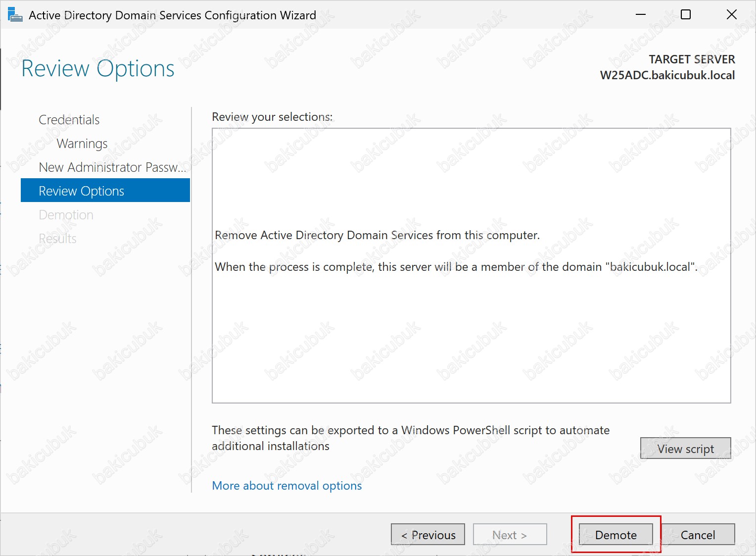This screenshot has width=756, height=556.
Task: Click the 'Review your selections:' label
Action: pyautogui.click(x=272, y=117)
